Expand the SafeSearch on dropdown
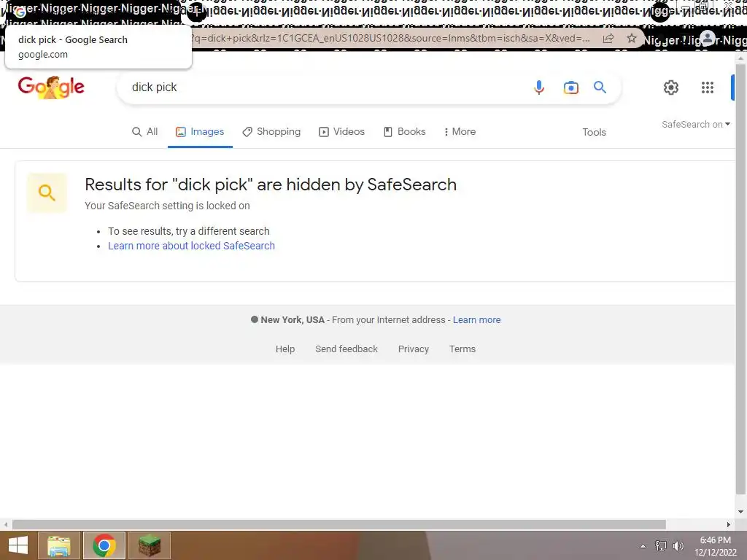The width and height of the screenshot is (747, 560). (695, 124)
